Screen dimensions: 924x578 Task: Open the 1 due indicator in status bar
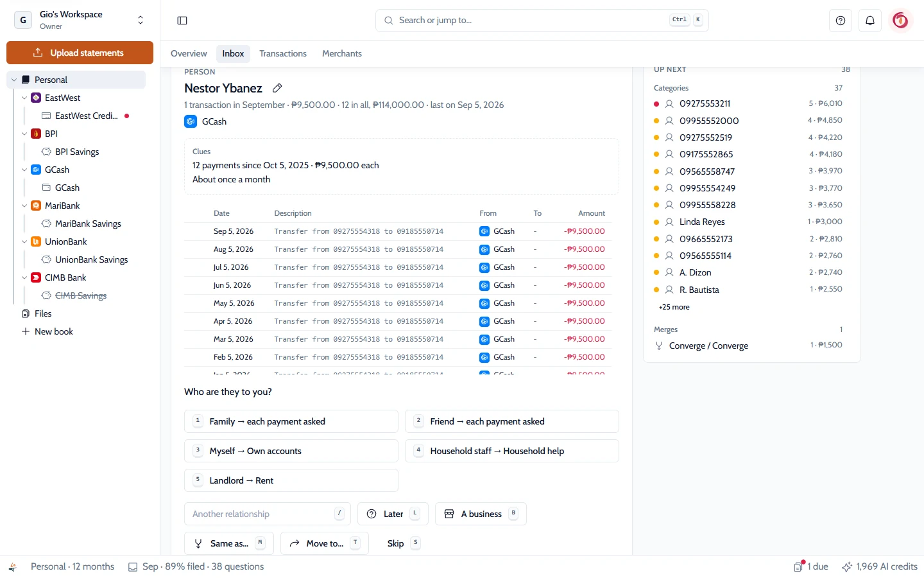pos(811,566)
